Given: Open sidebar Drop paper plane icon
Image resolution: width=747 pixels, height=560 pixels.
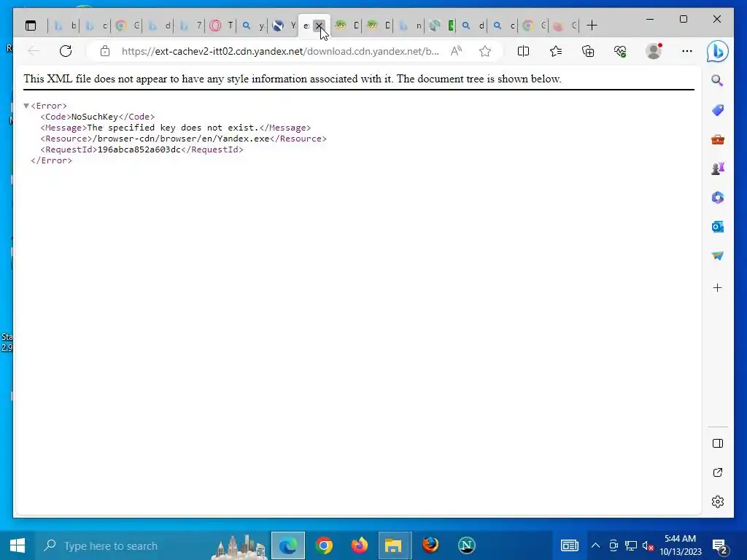Looking at the screenshot, I should coord(718,256).
